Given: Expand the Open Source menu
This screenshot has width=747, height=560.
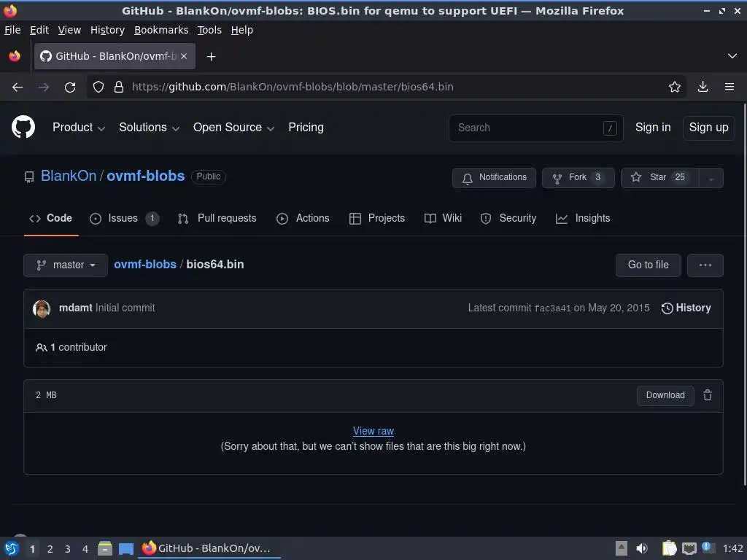Looking at the screenshot, I should point(233,128).
